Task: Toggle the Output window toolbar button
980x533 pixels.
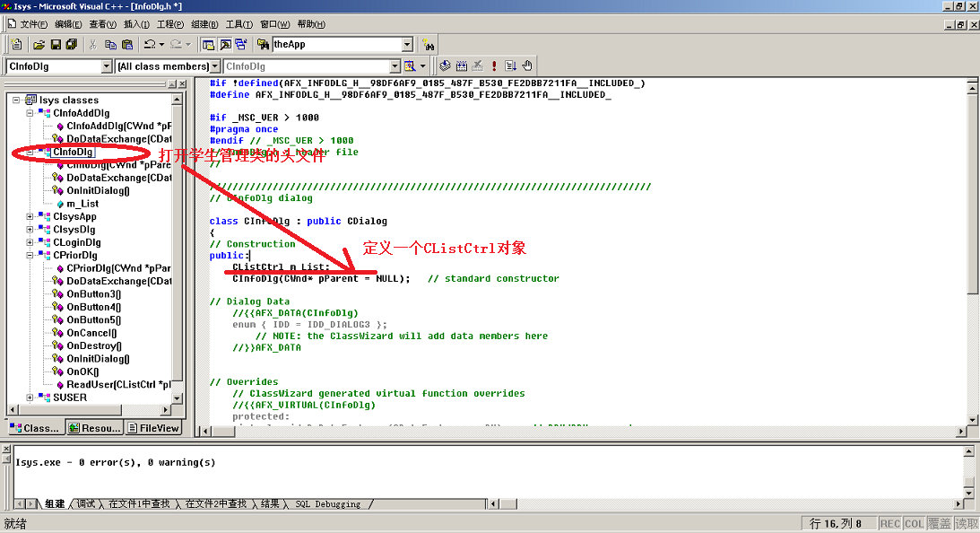Action: coord(225,44)
